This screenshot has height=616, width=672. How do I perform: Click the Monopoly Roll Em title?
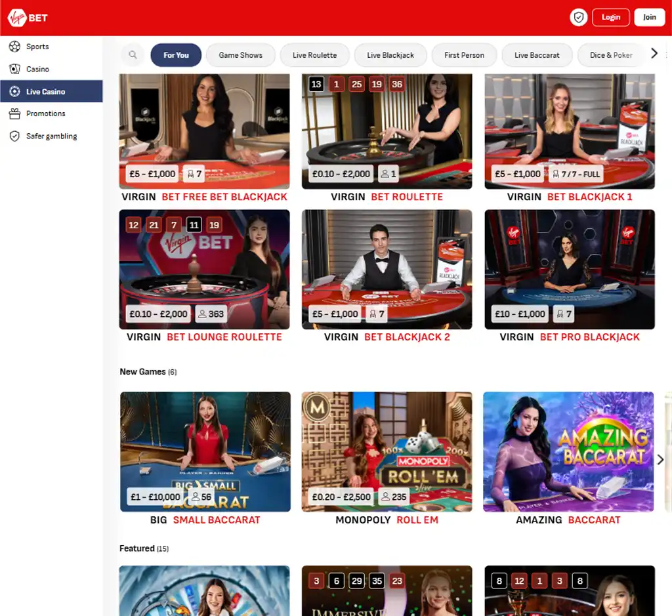point(387,520)
